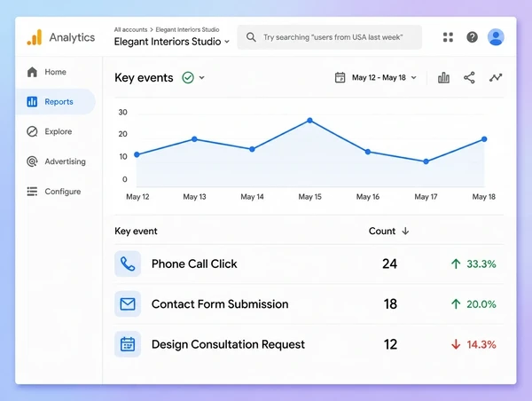
Task: Click the Key event column header
Action: (x=136, y=232)
